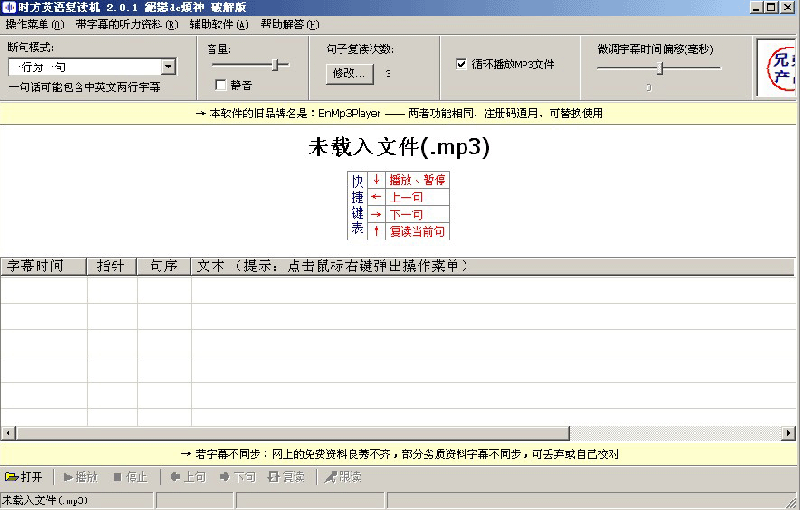Image resolution: width=800 pixels, height=510 pixels.
Task: Open the 辅助软件 menu
Action: click(218, 24)
